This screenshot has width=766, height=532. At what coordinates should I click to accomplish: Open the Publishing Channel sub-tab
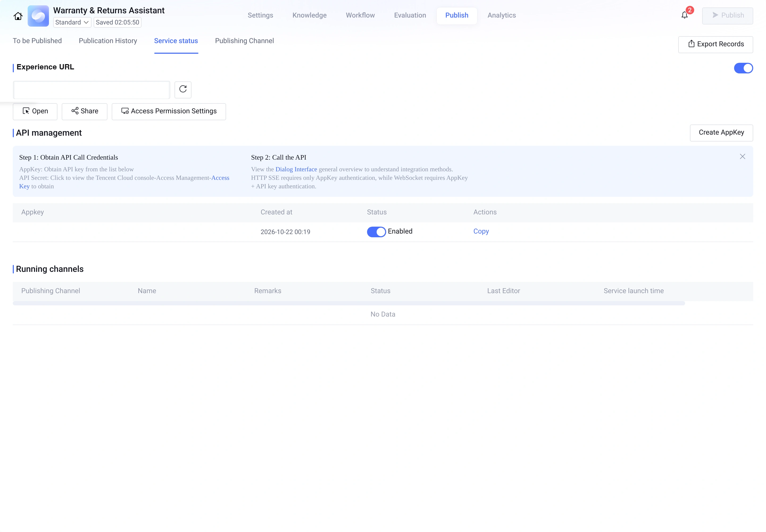pos(244,41)
